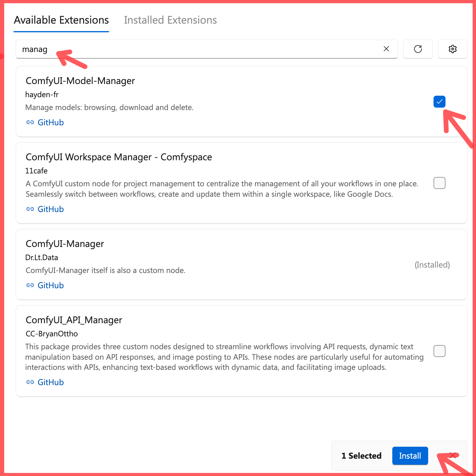The height and width of the screenshot is (476, 476).
Task: Dismiss the selection bar with X
Action: 453,455
